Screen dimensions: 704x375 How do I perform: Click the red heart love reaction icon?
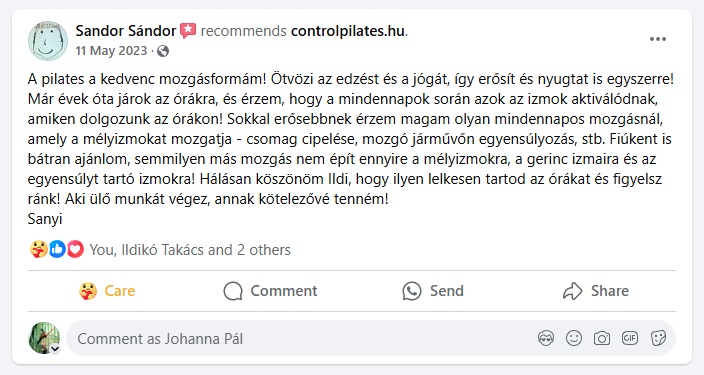coord(75,249)
